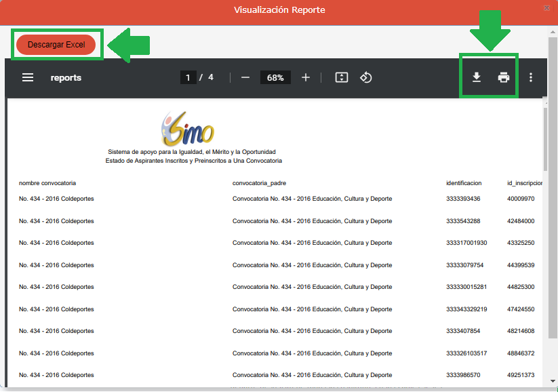
Task: Rotate the document counterclockwise
Action: tap(366, 77)
